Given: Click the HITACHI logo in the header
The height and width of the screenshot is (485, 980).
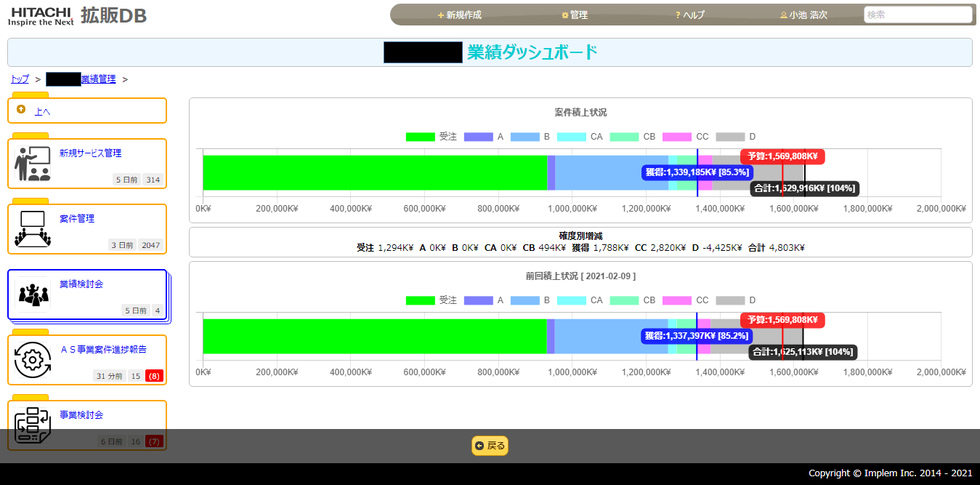Looking at the screenshot, I should pyautogui.click(x=41, y=15).
